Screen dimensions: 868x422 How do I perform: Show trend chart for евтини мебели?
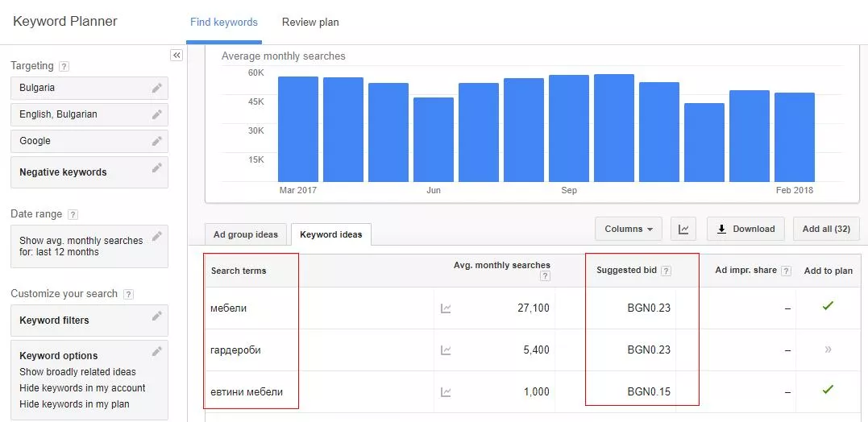(446, 392)
